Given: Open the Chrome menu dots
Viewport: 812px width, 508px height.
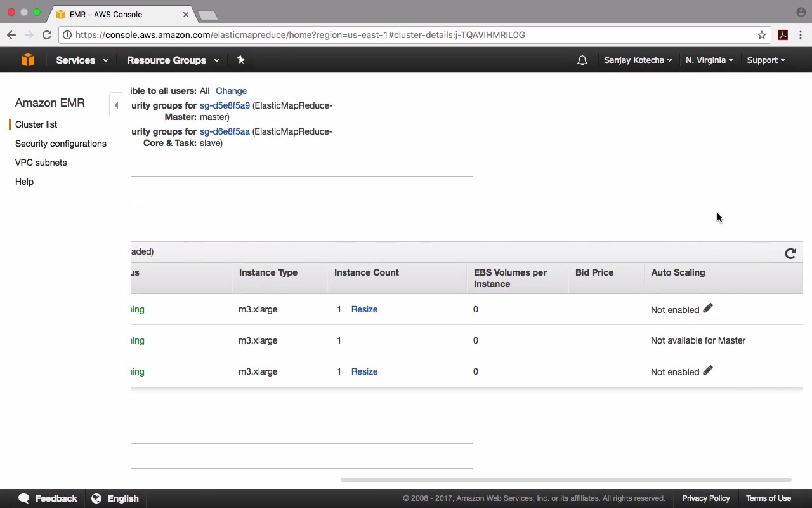Looking at the screenshot, I should (x=801, y=35).
